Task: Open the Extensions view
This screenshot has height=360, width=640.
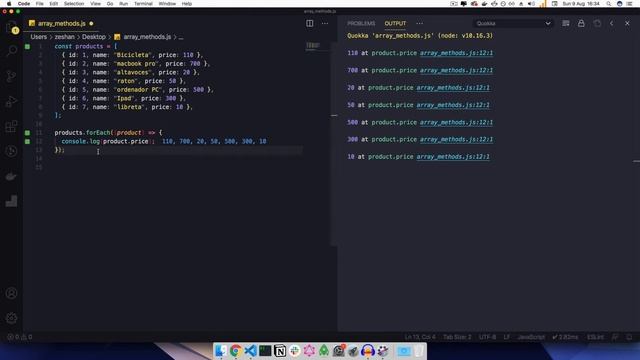Action: tap(11, 126)
